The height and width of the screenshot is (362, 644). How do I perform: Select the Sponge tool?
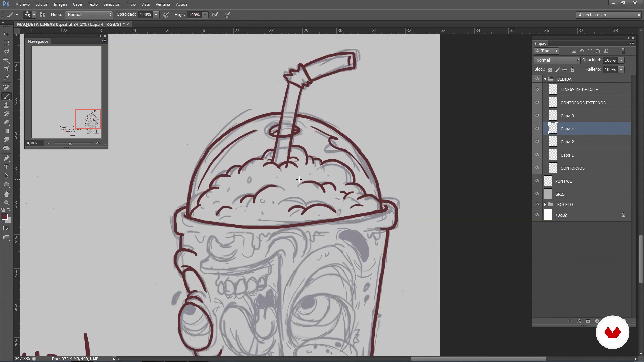pyautogui.click(x=6, y=148)
